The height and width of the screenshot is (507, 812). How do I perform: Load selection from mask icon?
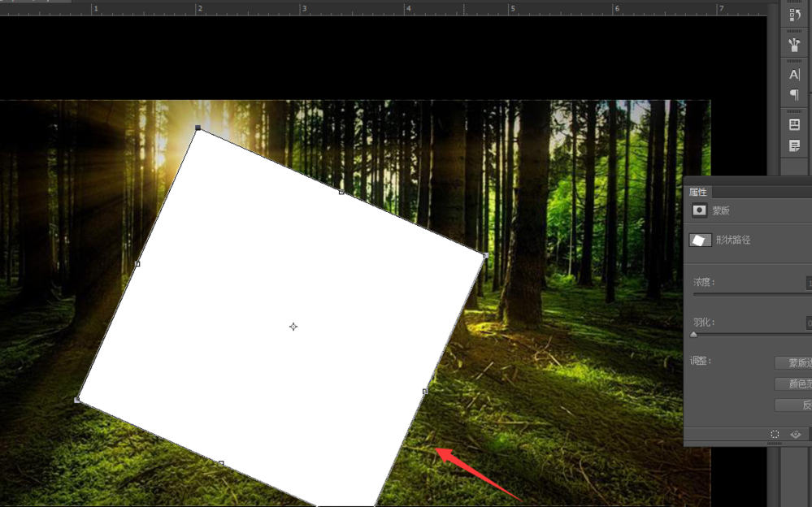coord(775,434)
